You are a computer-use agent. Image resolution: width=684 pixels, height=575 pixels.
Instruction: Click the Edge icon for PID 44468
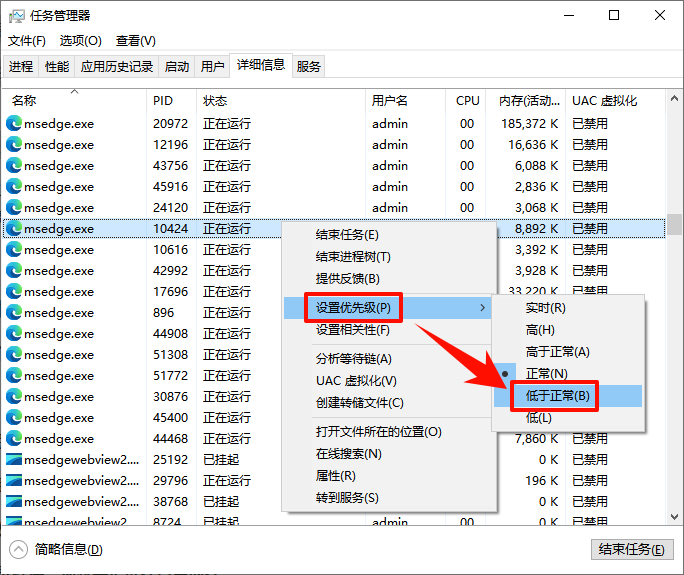(14, 438)
